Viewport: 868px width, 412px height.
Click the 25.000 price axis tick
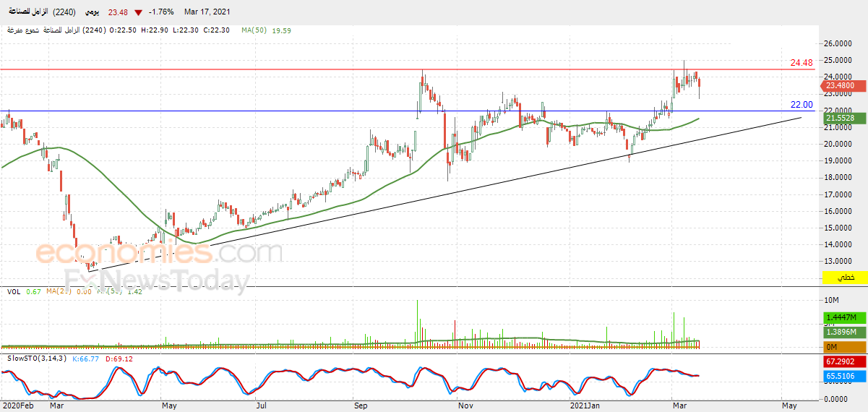838,60
